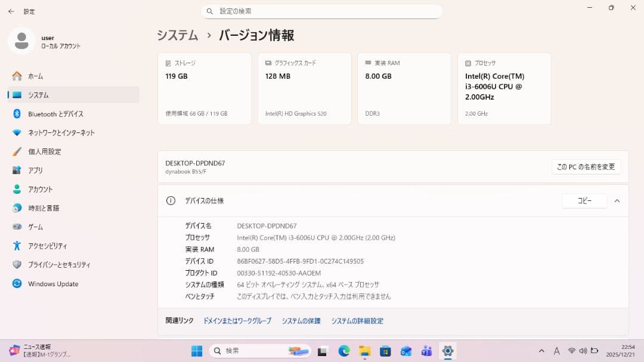Open the アプリ settings category

35,171
